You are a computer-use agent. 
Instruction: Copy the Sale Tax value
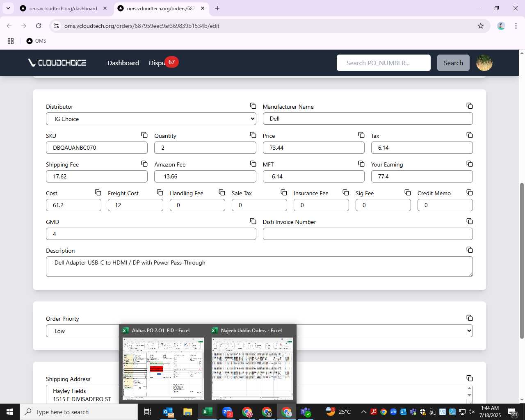[284, 192]
